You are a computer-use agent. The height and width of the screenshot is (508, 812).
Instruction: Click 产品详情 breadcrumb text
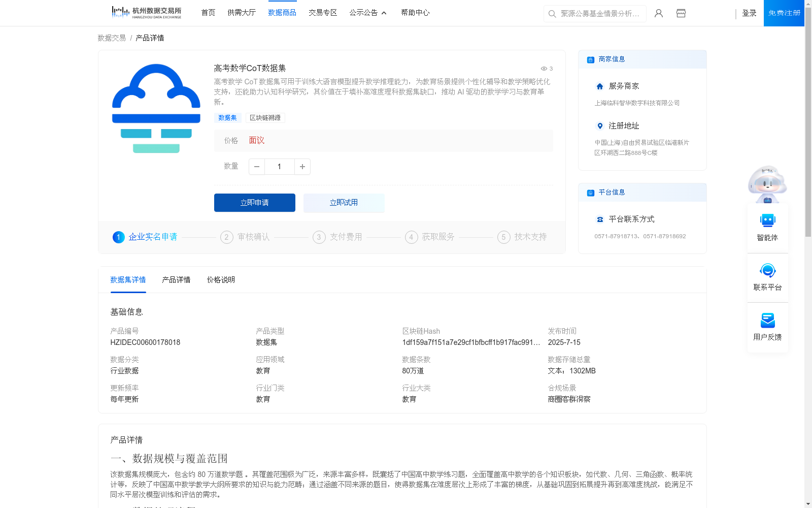coord(150,38)
